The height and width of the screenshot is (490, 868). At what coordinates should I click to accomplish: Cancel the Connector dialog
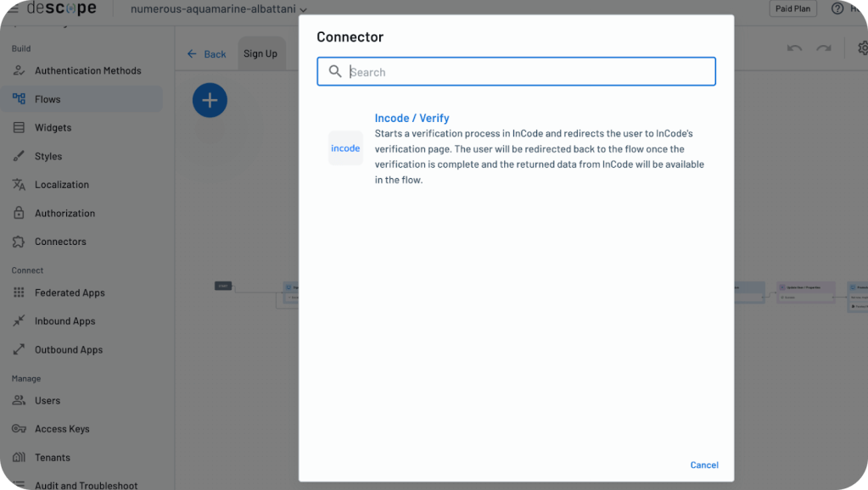(x=704, y=465)
